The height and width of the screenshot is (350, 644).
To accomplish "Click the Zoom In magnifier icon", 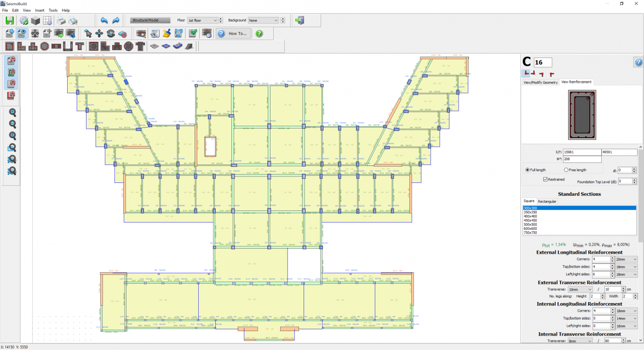I will point(12,113).
